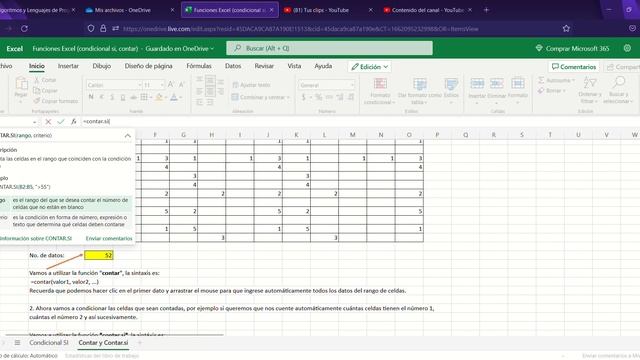Viewport: 640px width, 360px height.
Task: Toggle bold N formatting
Action: [x=91, y=97]
